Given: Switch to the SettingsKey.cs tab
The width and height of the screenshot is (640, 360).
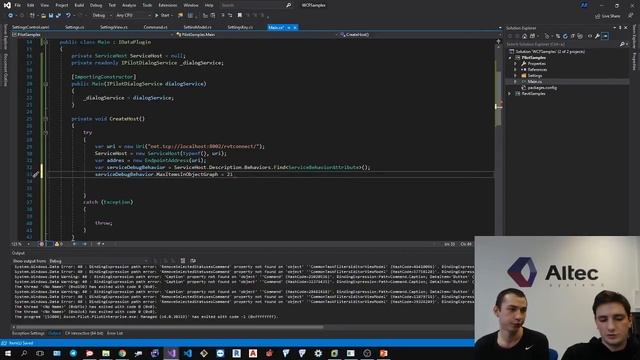Looking at the screenshot, I should [240, 27].
